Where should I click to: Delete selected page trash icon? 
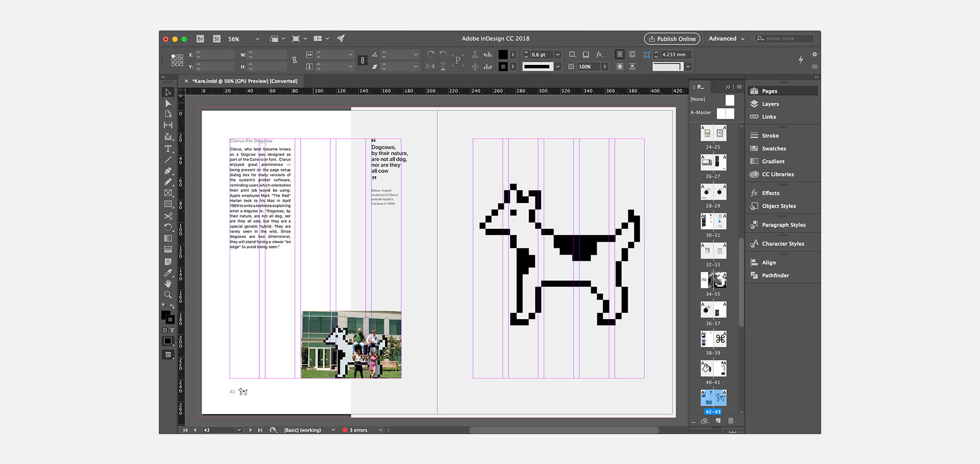[x=730, y=421]
